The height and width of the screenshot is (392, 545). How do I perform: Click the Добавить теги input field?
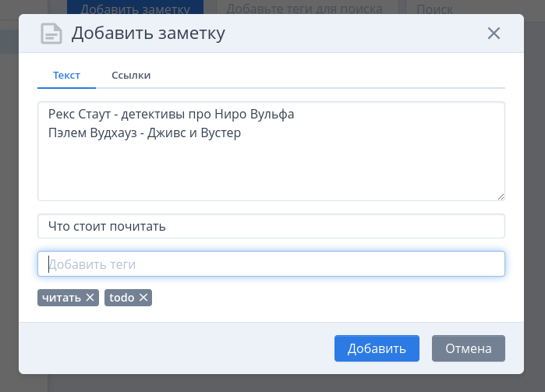(271, 264)
